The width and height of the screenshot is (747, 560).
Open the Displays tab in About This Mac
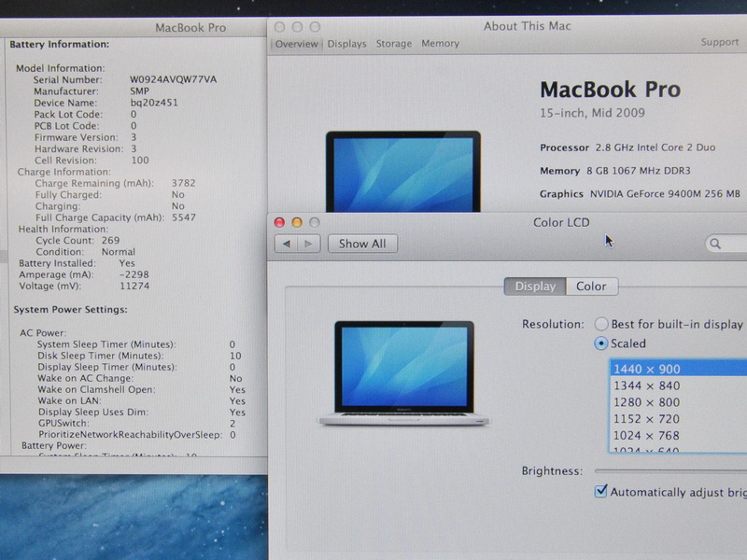(346, 44)
